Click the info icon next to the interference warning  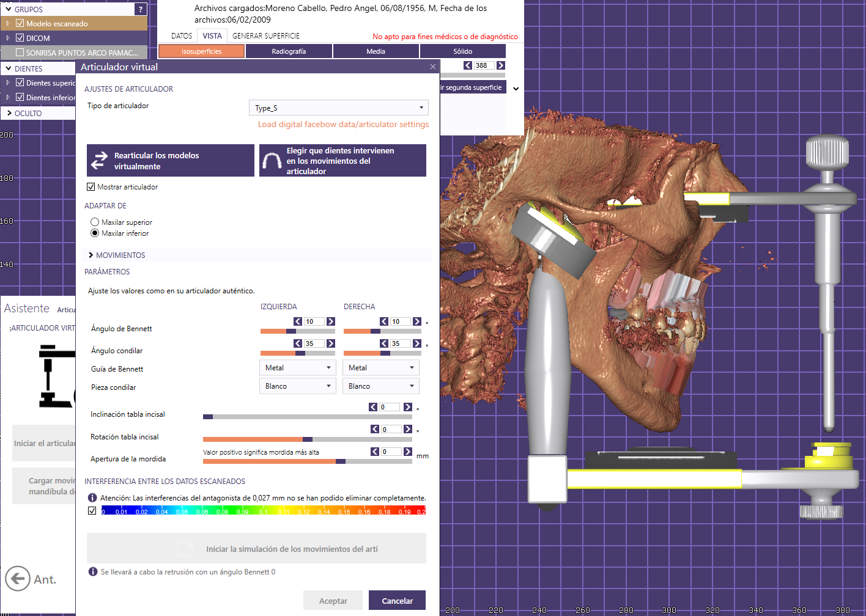coord(92,497)
